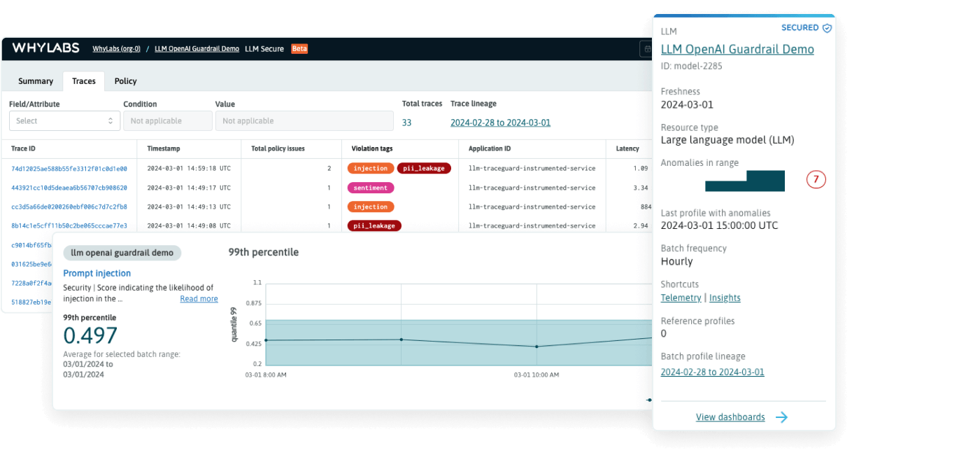Viewport: 980px width, 460px height.
Task: Click the SECURED shield badge
Action: (805, 27)
